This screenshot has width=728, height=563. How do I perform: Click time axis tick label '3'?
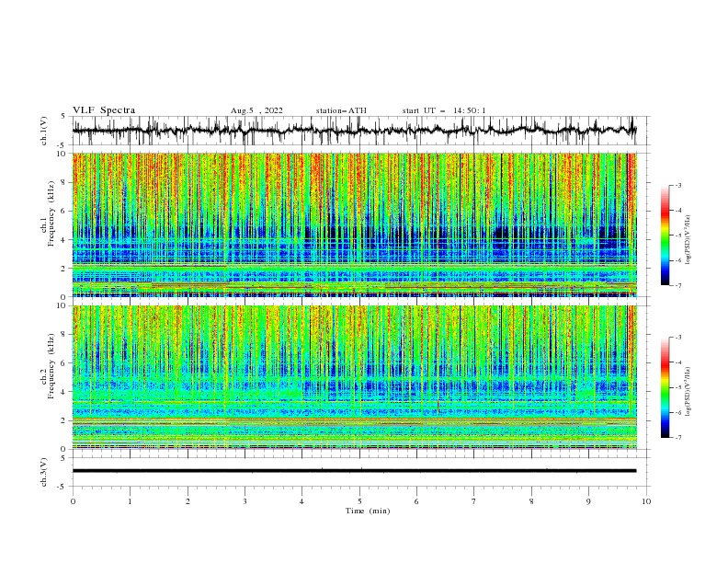(245, 501)
